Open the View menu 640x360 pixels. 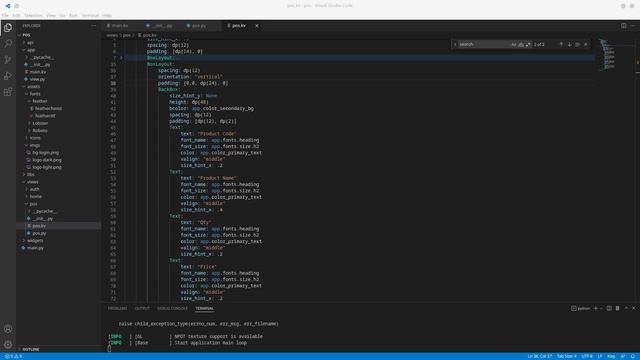click(51, 16)
